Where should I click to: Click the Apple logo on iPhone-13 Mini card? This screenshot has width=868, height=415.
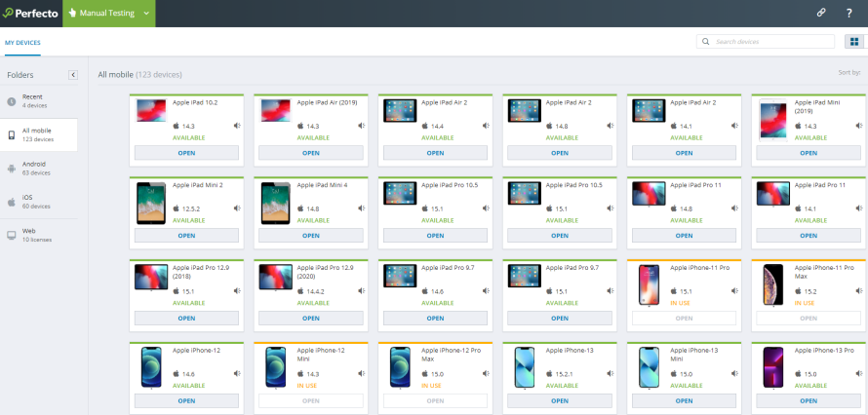pyautogui.click(x=674, y=373)
